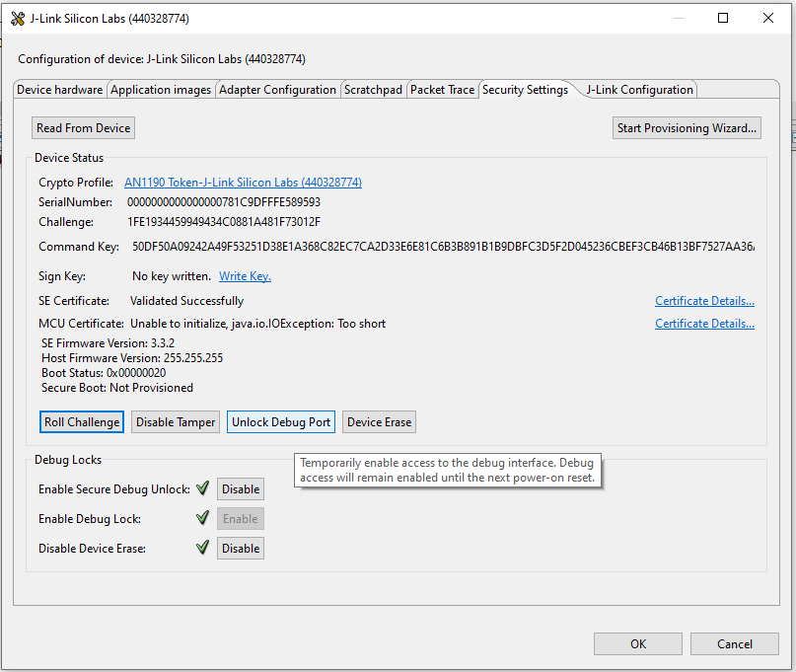Click Disable next to Disable Device Erase

point(241,548)
